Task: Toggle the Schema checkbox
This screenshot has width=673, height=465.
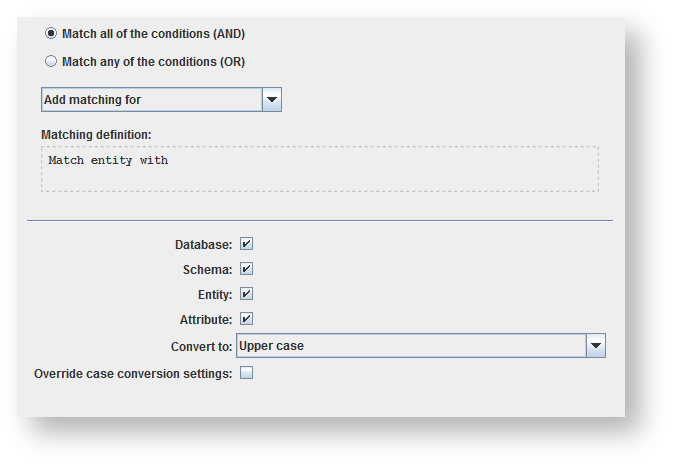Action: tap(246, 269)
